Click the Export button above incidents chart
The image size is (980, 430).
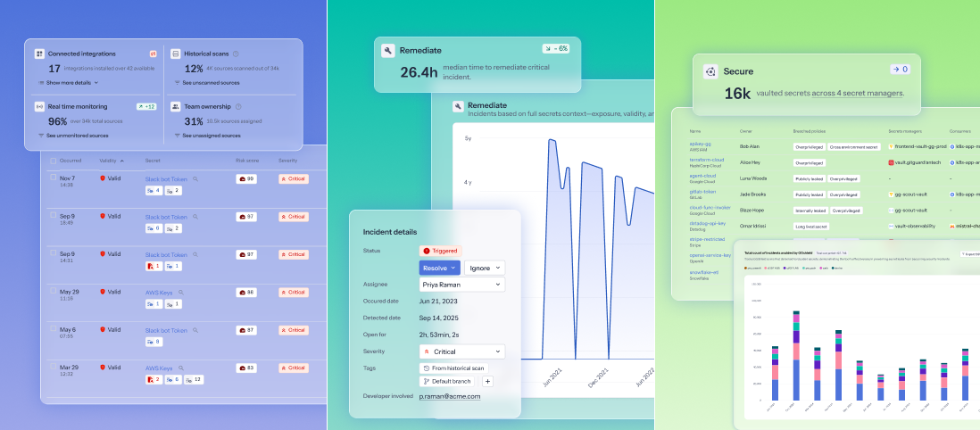tap(970, 254)
